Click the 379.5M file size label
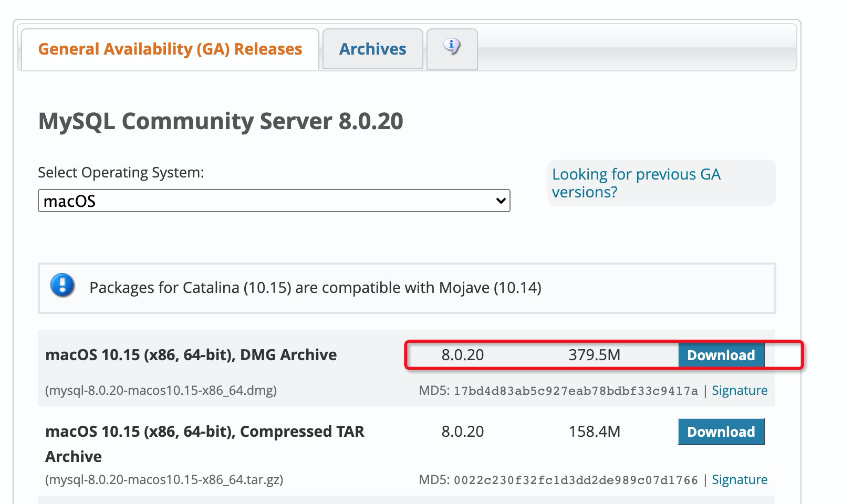Viewport: 853px width, 504px height. 595,355
